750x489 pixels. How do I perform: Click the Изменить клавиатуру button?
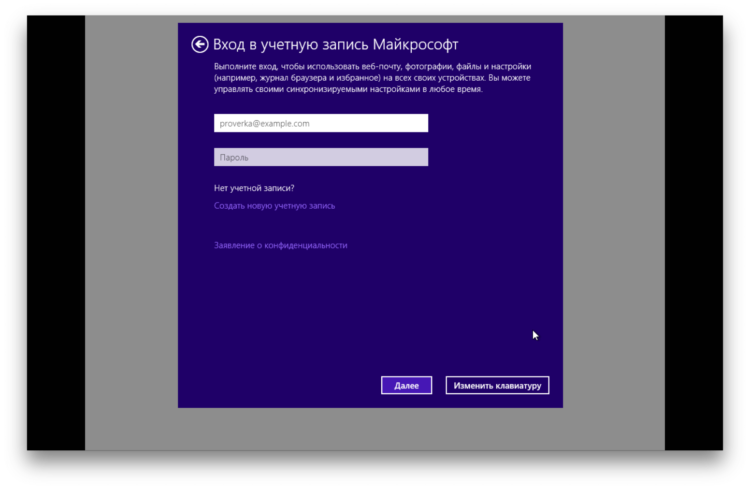(x=497, y=385)
